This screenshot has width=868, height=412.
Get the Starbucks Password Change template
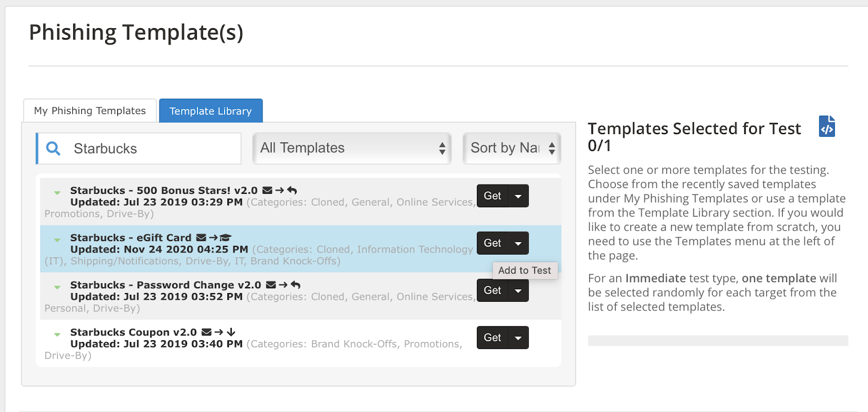pos(493,290)
